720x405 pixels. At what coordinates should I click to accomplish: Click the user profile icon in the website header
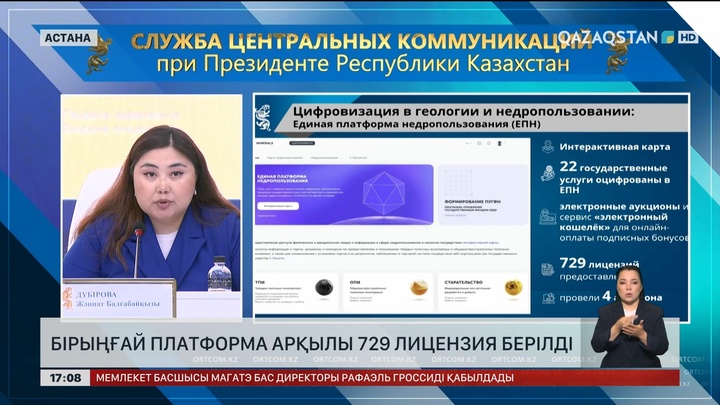click(500, 143)
